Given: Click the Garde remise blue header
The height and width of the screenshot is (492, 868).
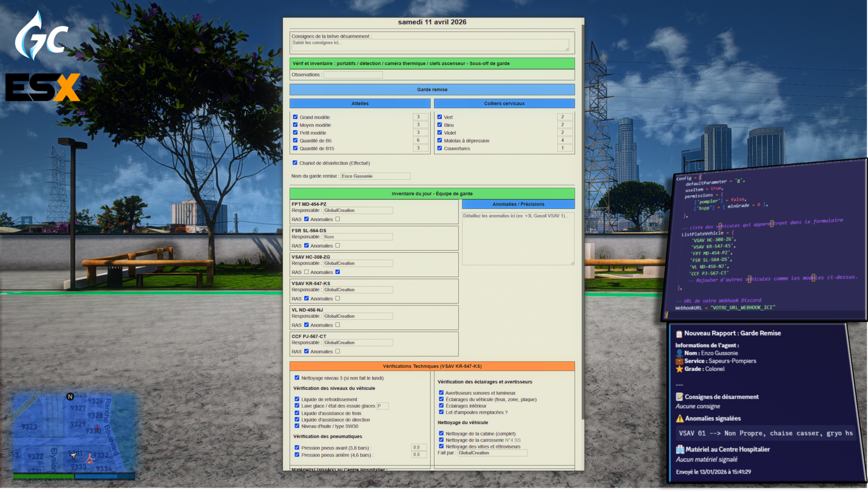Looking at the screenshot, I should click(432, 89).
